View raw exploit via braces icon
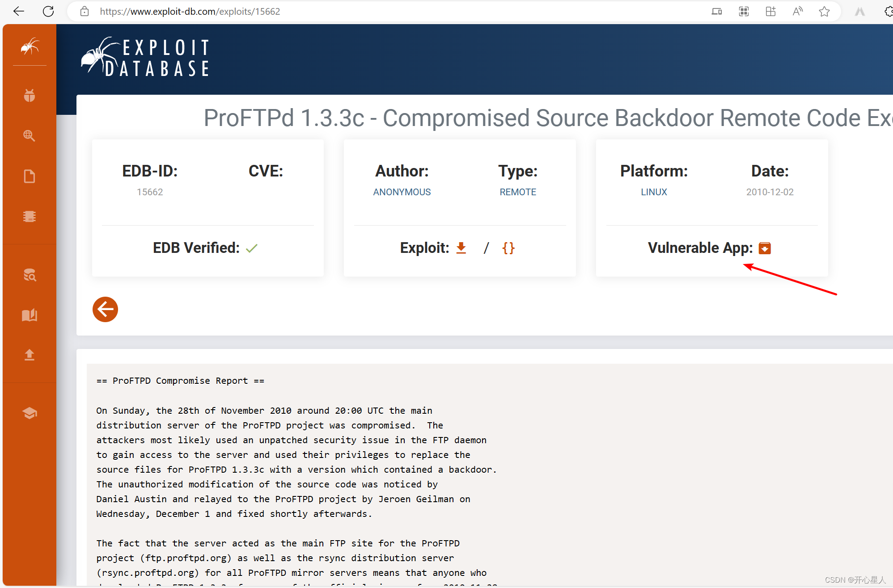 pos(508,248)
